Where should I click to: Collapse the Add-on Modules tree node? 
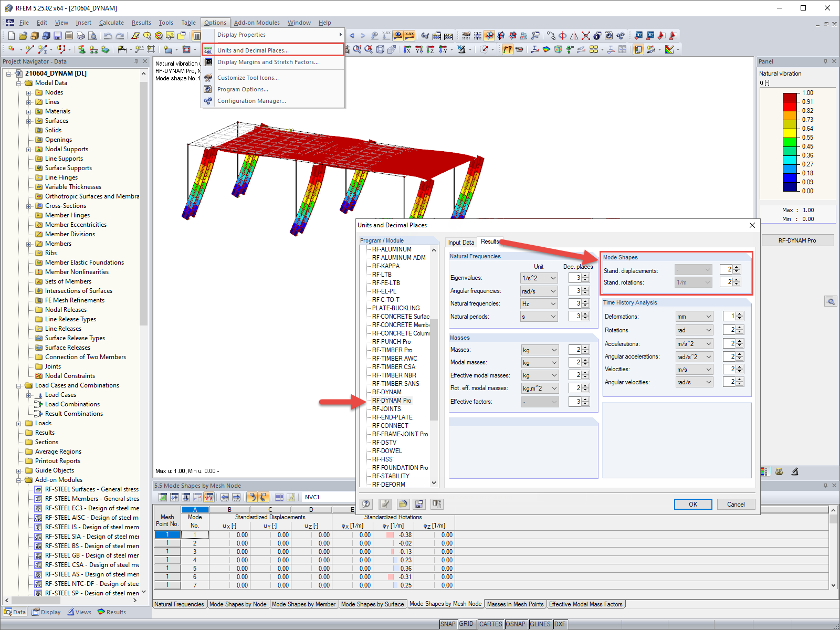(19, 480)
